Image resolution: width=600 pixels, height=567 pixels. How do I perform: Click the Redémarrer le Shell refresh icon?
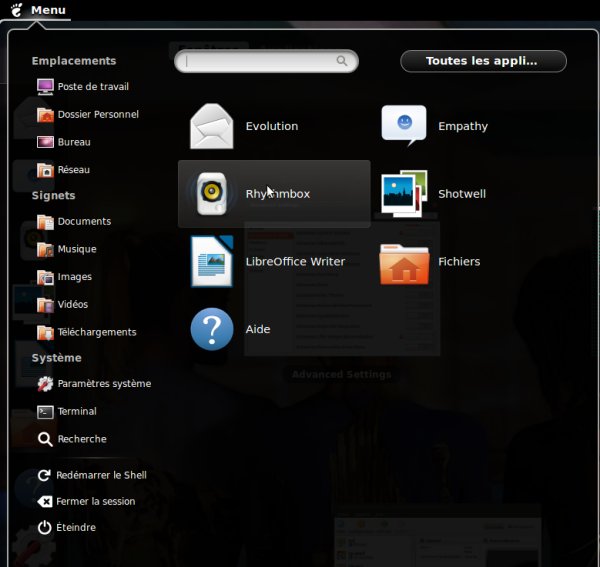pyautogui.click(x=44, y=475)
